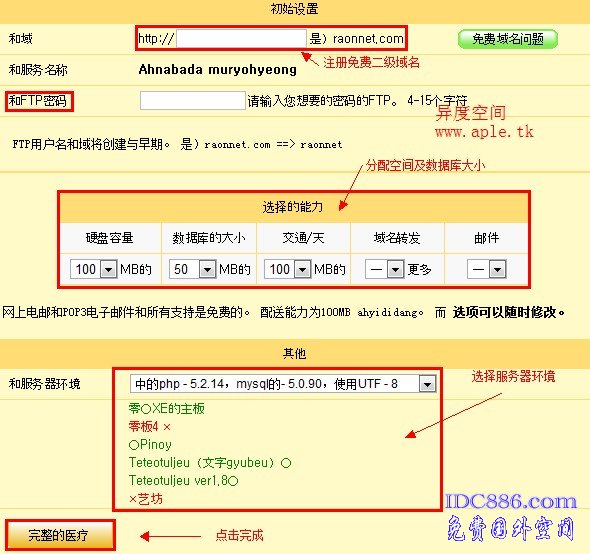Click the Ahnabada muryohyeong service name text
Image resolution: width=590 pixels, height=554 pixels.
click(x=217, y=70)
